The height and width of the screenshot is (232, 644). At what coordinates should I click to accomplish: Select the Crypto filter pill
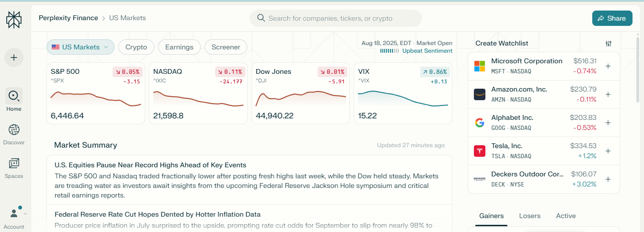(x=136, y=47)
